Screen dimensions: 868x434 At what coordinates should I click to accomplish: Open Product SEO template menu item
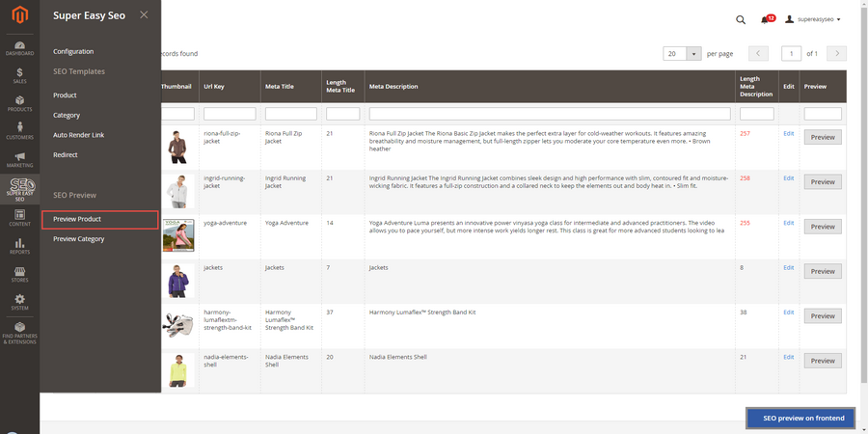pyautogui.click(x=65, y=95)
